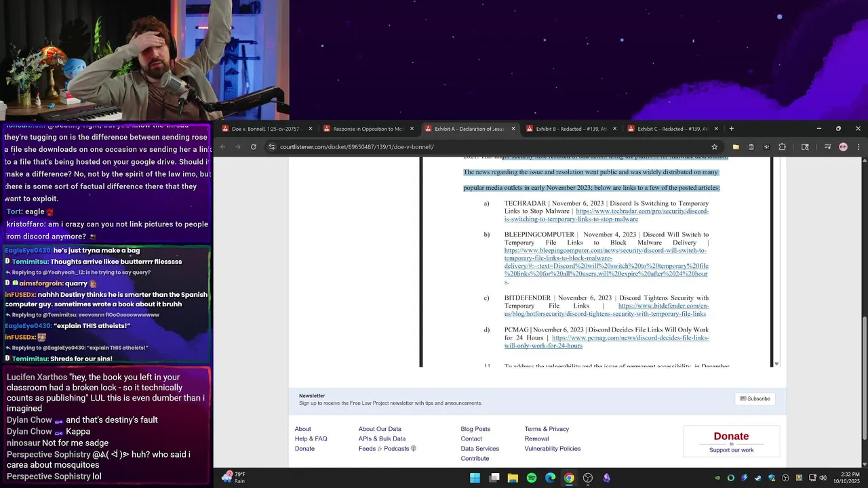
Task: Open the Contribute footer link
Action: [475, 459]
